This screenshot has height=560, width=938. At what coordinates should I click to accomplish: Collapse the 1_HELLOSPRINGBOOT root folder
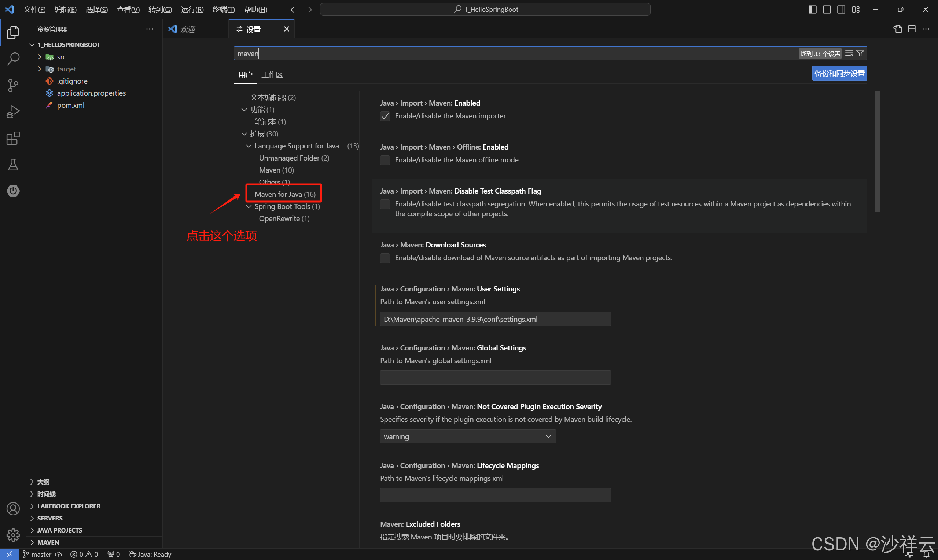tap(32, 44)
